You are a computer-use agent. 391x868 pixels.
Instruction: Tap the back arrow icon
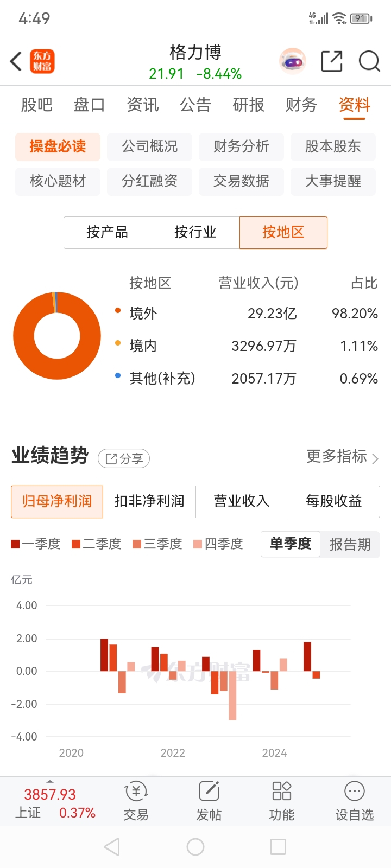click(x=16, y=61)
